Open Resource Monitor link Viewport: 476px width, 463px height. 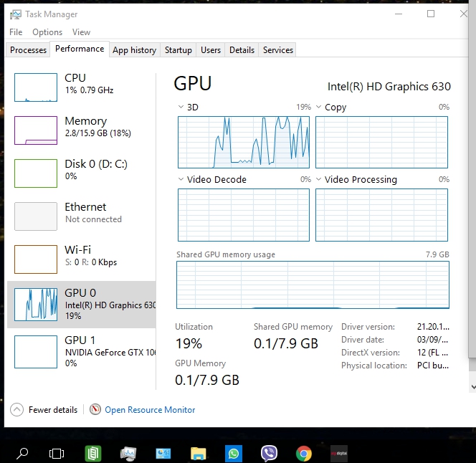150,410
